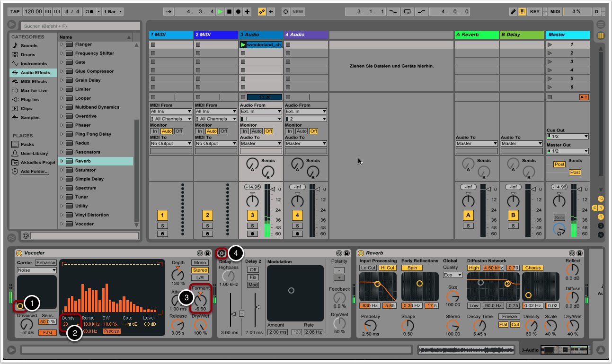Click the browser search field
Screen dimensions: 612x364
click(80, 26)
